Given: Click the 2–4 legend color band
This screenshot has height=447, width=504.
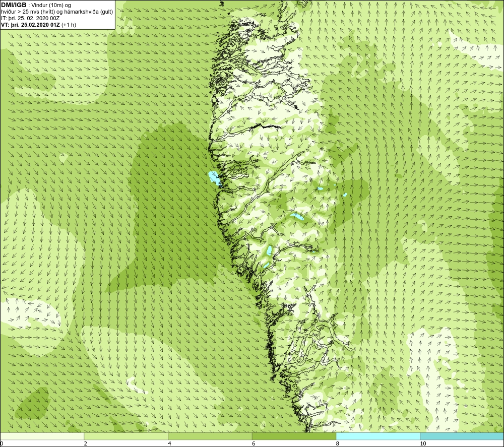Looking at the screenshot, I should (x=126, y=436).
